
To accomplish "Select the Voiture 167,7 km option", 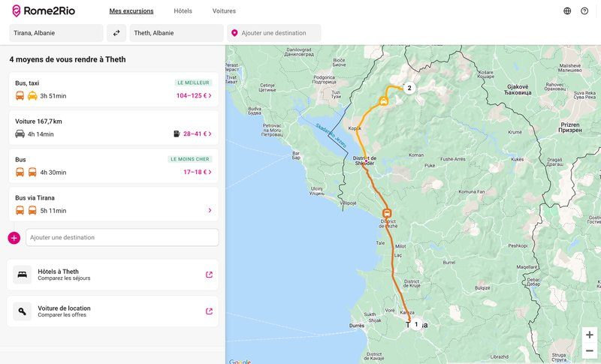I will click(113, 128).
